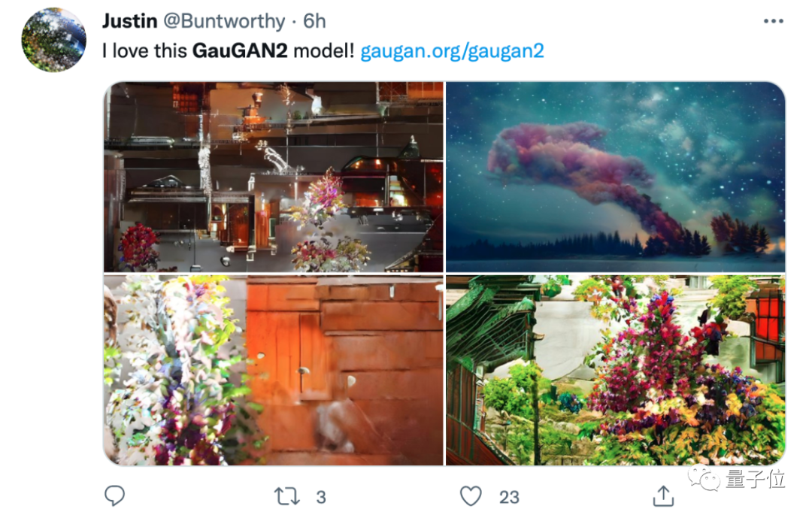Click the 量子位 watermark text
The image size is (812, 515).
755,479
